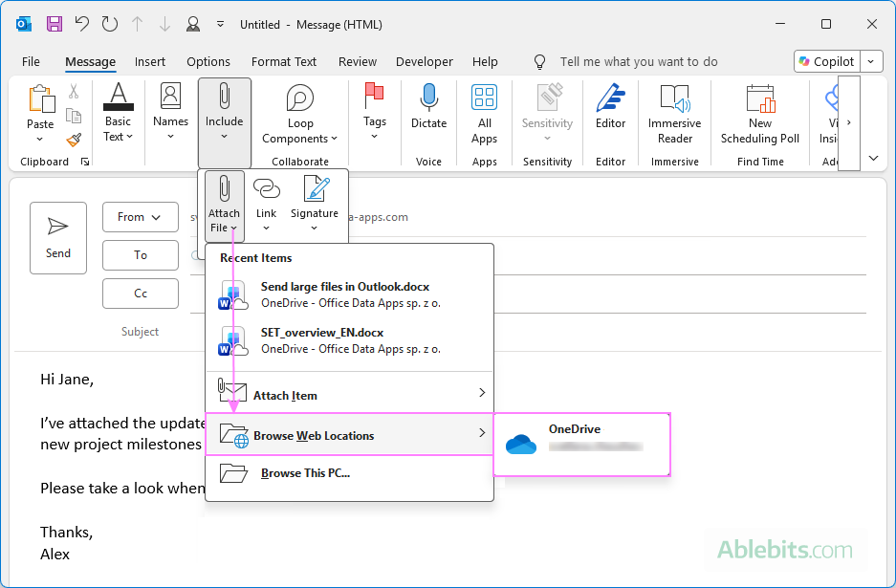The width and height of the screenshot is (896, 588).
Task: Show more ribbon commands using the right arrow
Action: click(x=849, y=122)
